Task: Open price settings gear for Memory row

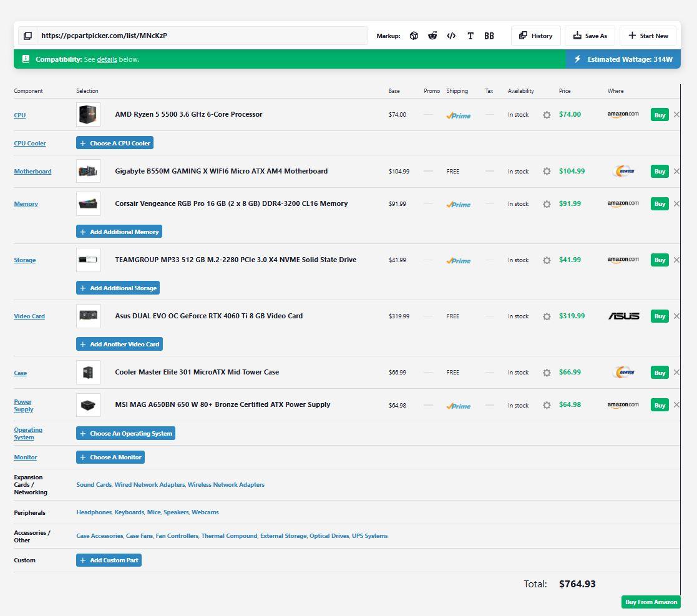Action: [x=547, y=204]
